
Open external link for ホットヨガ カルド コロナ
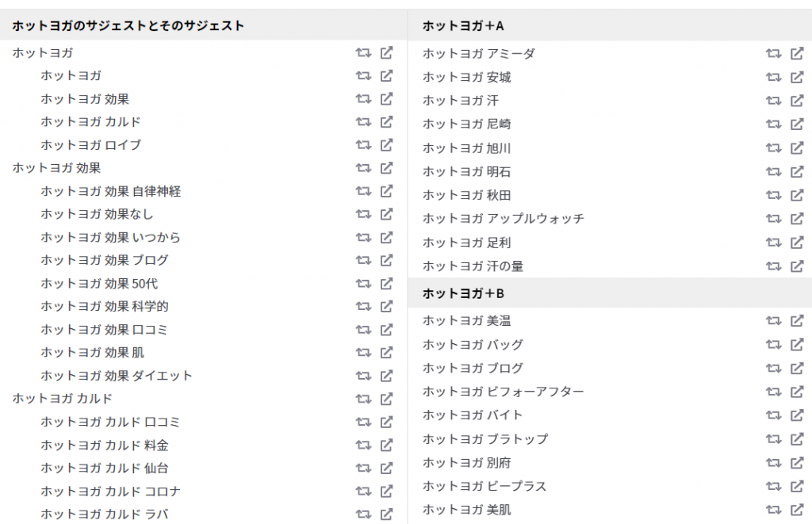(x=386, y=491)
